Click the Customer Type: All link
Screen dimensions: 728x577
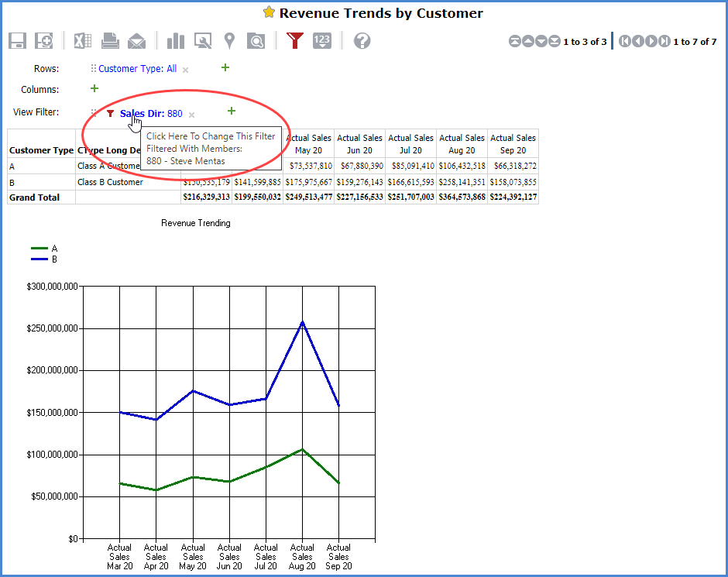137,69
